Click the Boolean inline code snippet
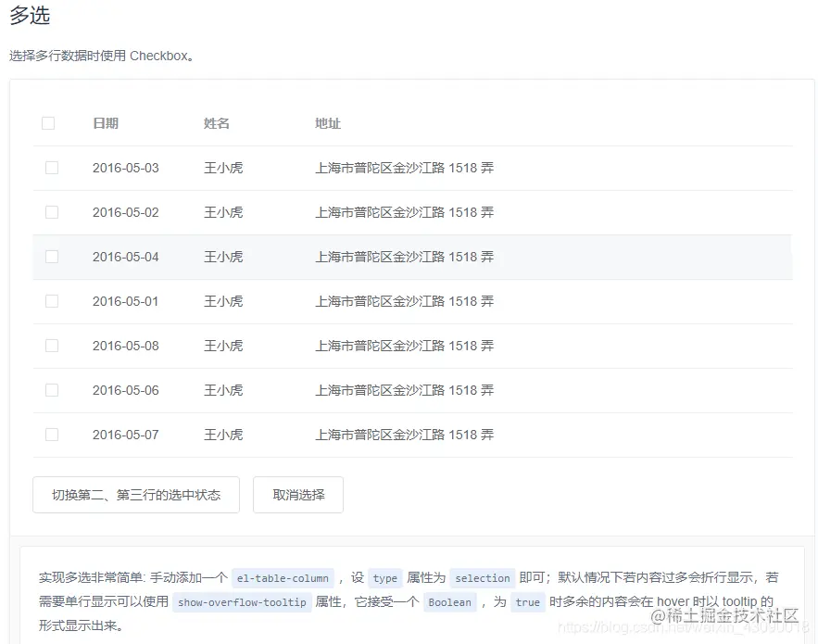The width and height of the screenshot is (818, 644). click(450, 602)
